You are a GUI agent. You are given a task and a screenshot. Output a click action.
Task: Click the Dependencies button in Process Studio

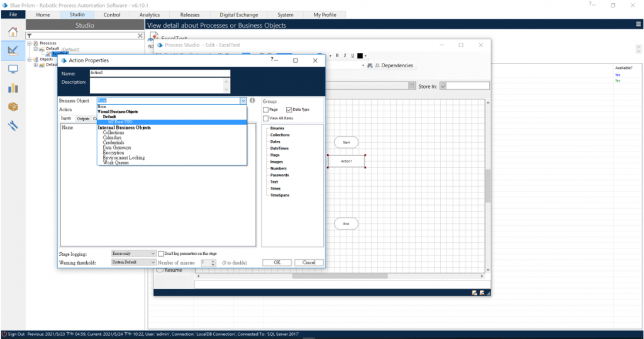[x=394, y=65]
